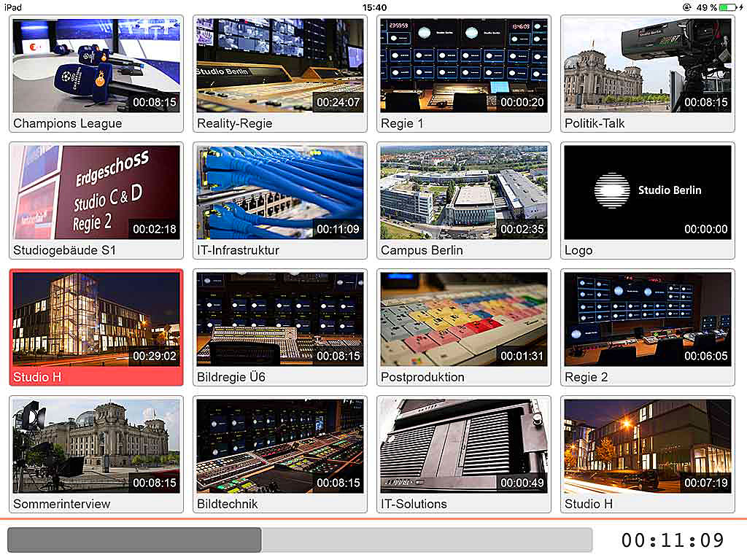Click the 00:02:35 duration on Campus Berlin

pos(522,229)
